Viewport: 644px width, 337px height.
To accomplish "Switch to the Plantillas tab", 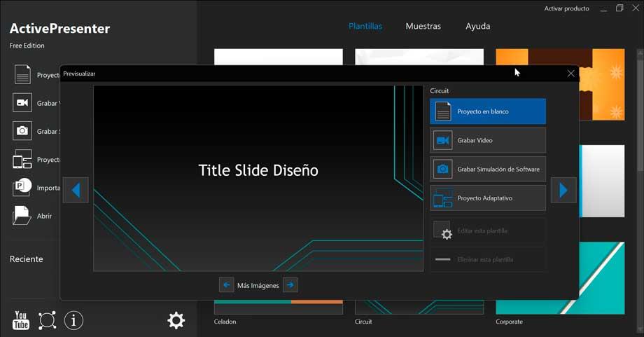I will [x=365, y=27].
